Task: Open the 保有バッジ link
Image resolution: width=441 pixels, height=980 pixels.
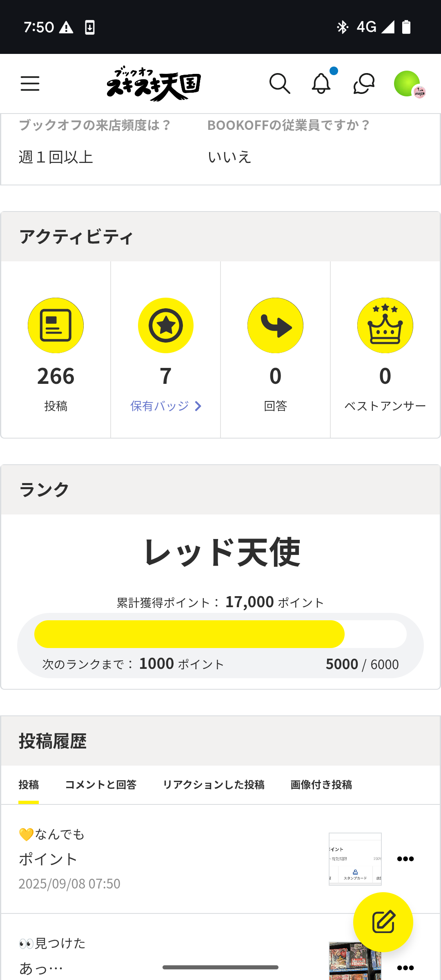Action: [x=160, y=406]
